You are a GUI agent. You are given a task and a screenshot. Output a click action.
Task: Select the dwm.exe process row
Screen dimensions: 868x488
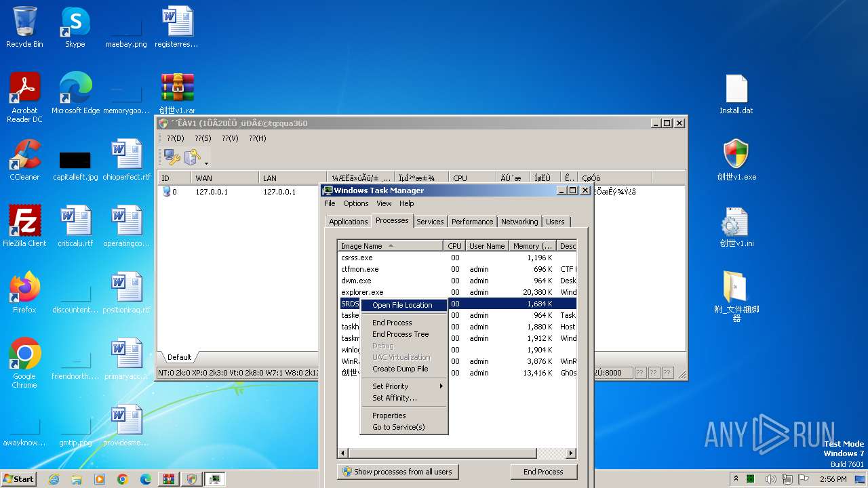457,281
